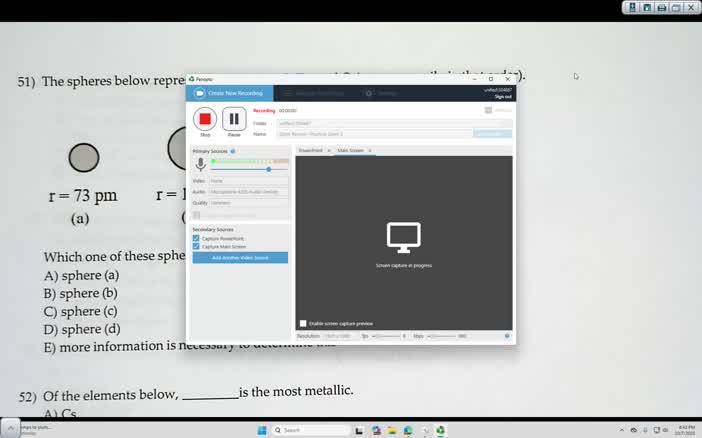
Task: Open the Resolution dropdown
Action: (x=338, y=336)
